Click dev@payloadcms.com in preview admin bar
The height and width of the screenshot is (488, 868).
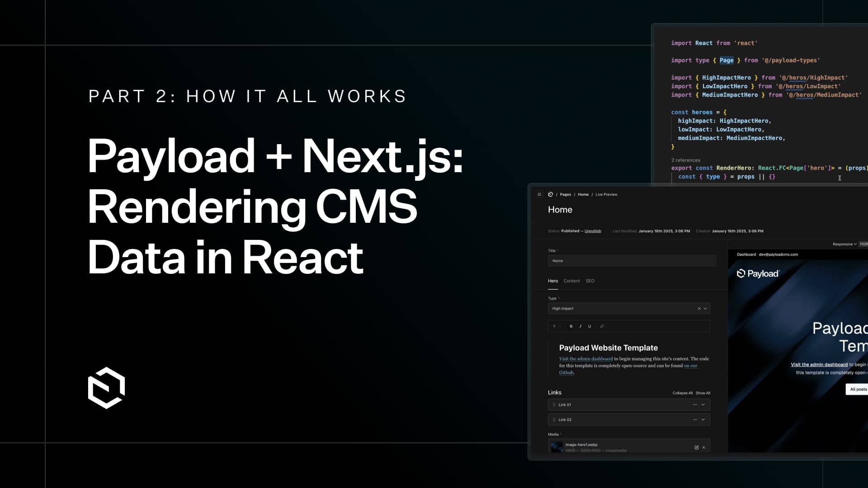coord(778,254)
